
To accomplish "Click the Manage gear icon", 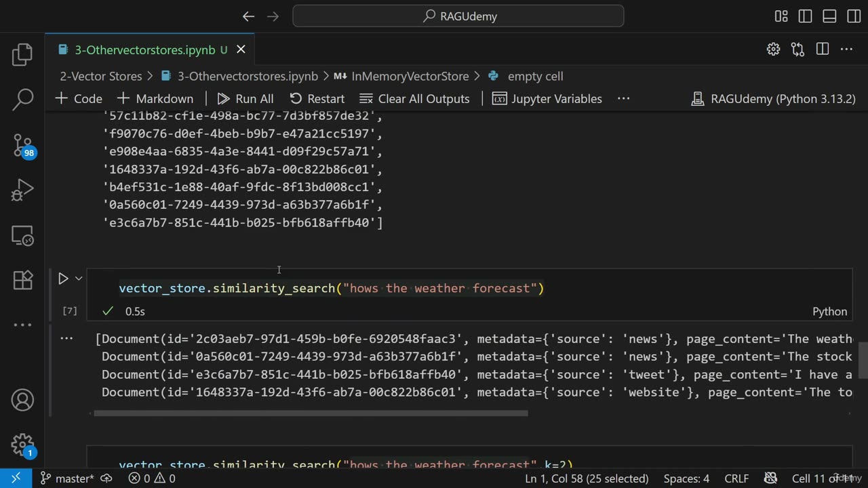I will click(x=22, y=445).
